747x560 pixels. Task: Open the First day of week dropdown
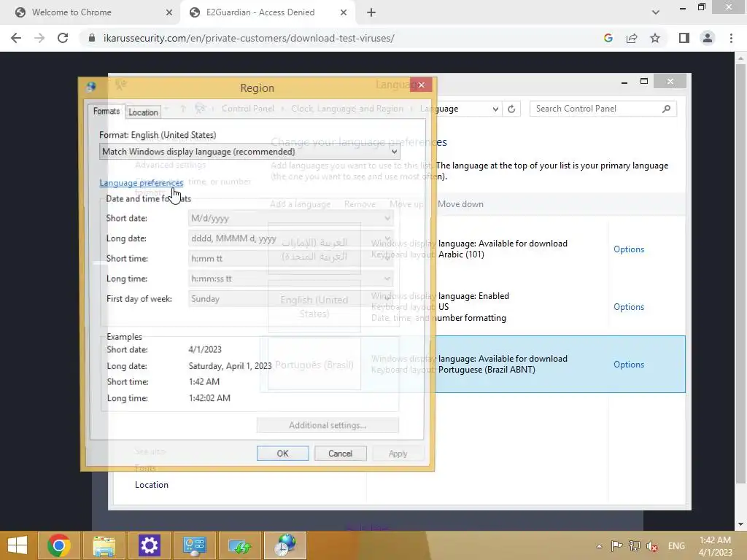coord(290,299)
